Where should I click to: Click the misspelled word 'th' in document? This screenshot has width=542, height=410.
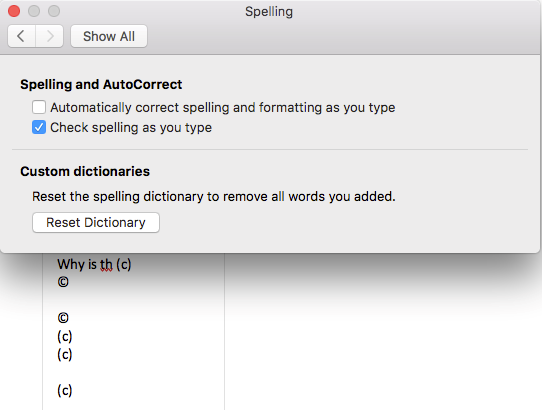click(106, 265)
